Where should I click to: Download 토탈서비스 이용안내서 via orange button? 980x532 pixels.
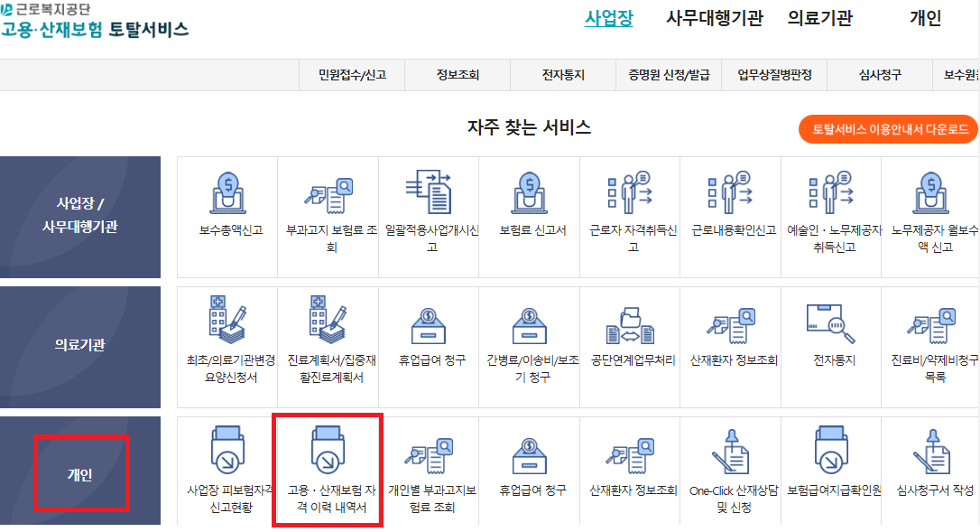click(889, 129)
